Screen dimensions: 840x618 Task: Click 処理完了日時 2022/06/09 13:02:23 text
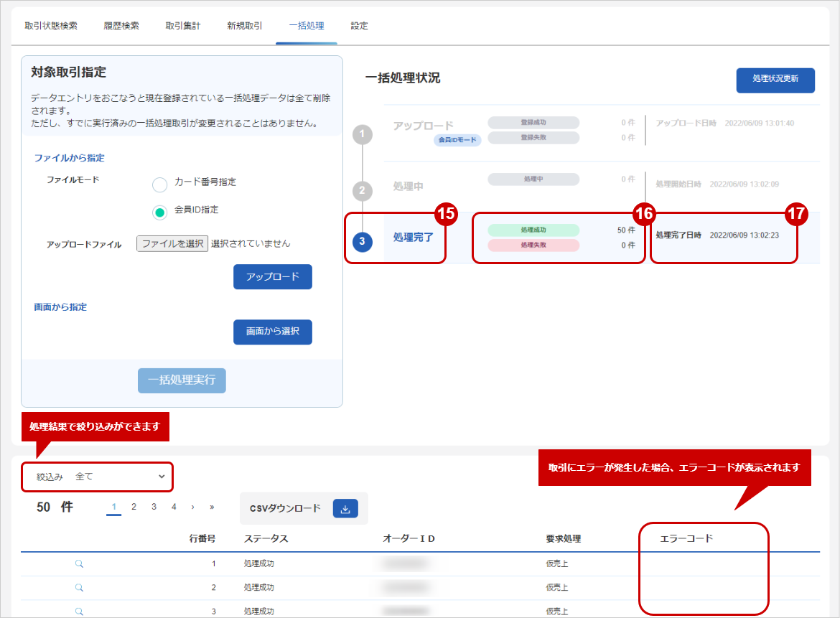pyautogui.click(x=717, y=235)
